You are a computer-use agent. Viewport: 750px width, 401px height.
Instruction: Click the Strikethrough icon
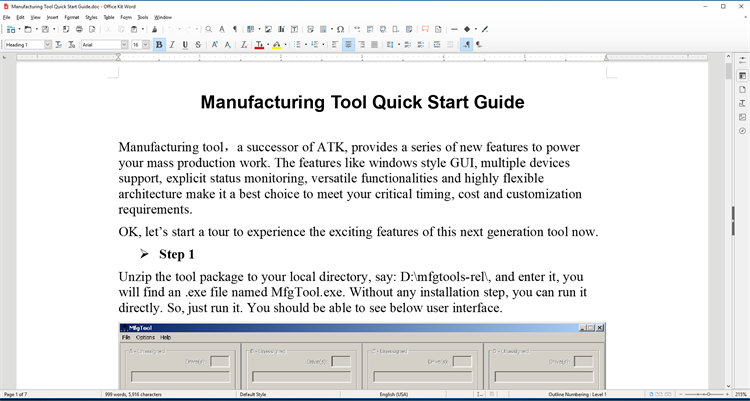pyautogui.click(x=198, y=45)
